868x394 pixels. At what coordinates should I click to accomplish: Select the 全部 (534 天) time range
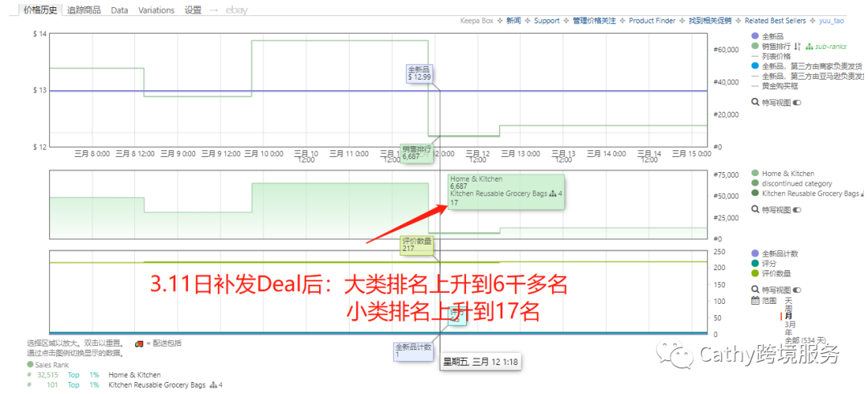point(805,339)
